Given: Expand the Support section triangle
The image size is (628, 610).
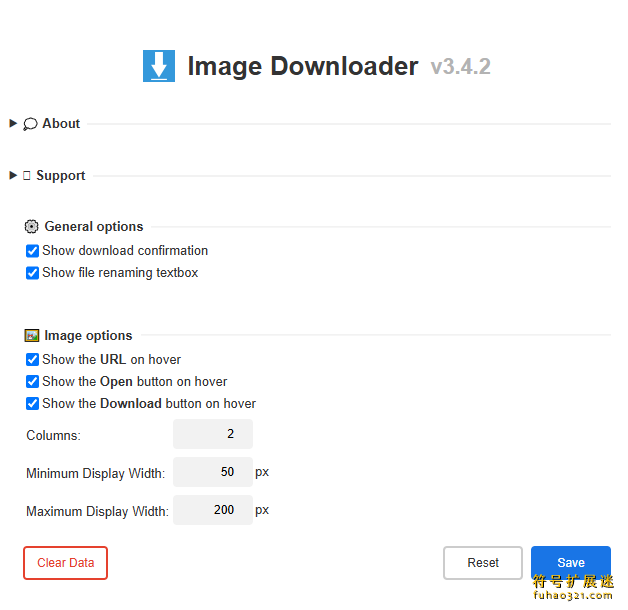Looking at the screenshot, I should [x=13, y=175].
